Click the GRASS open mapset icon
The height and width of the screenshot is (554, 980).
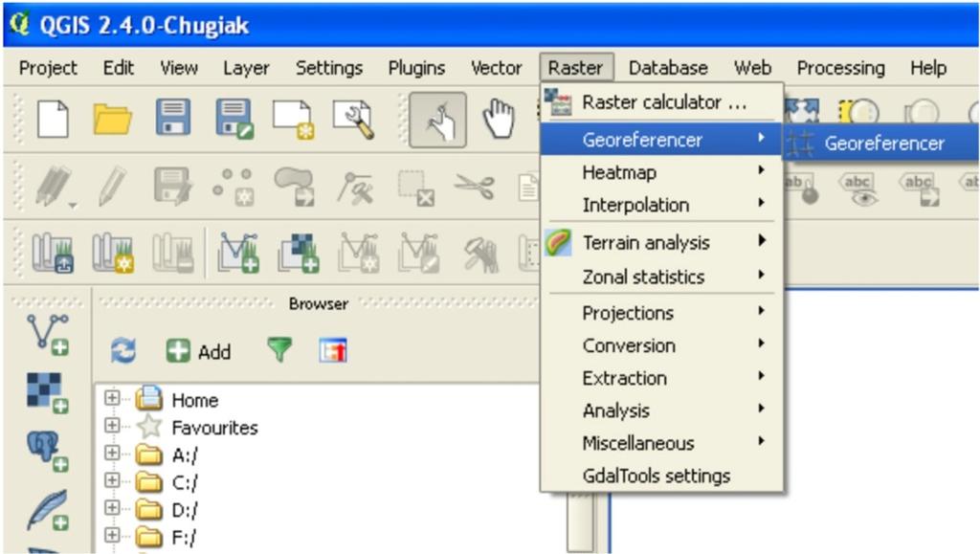(x=53, y=253)
